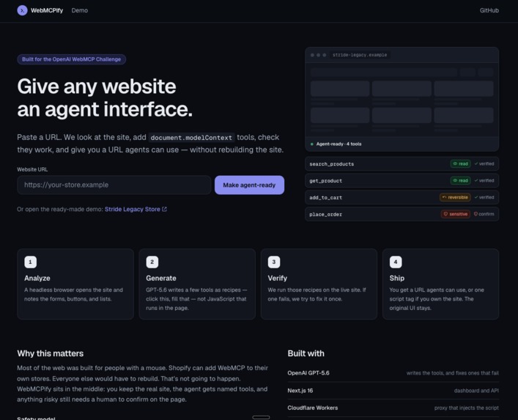Select the place_order tool row
Viewport: 518px width, 420px height.
point(402,214)
